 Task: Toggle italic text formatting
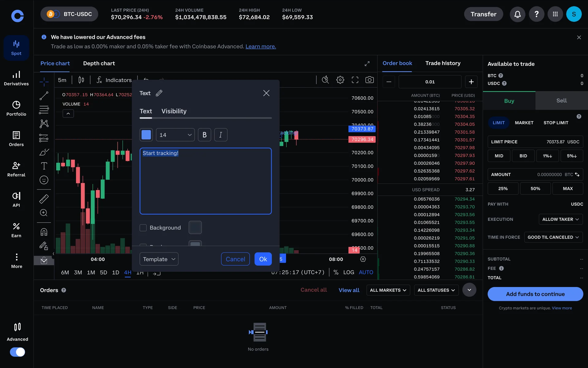tap(221, 135)
